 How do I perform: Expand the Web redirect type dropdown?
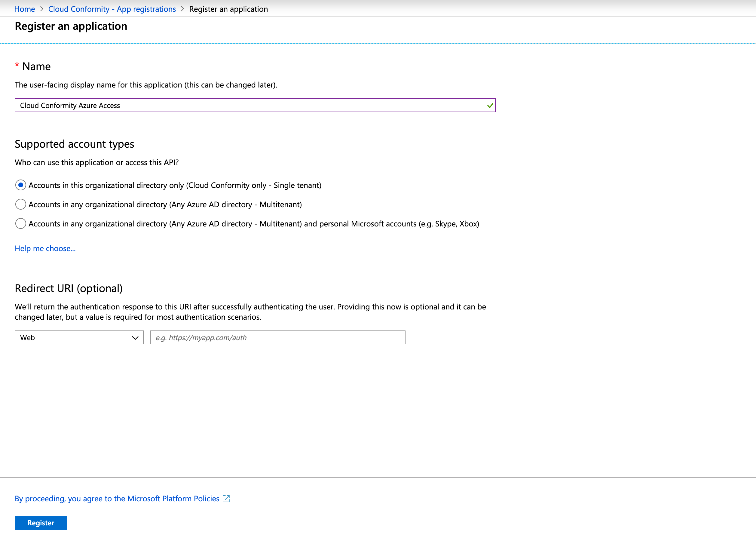pyautogui.click(x=79, y=337)
